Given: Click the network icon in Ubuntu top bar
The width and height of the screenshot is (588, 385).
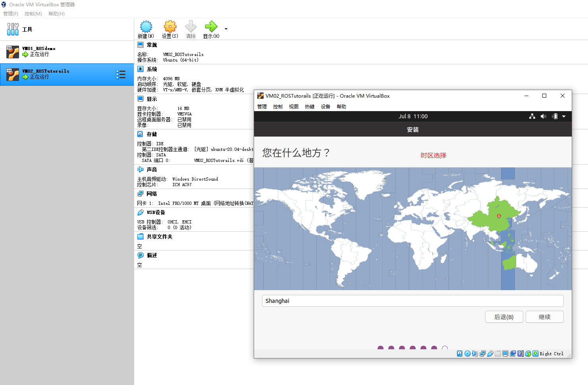Looking at the screenshot, I should 532,116.
